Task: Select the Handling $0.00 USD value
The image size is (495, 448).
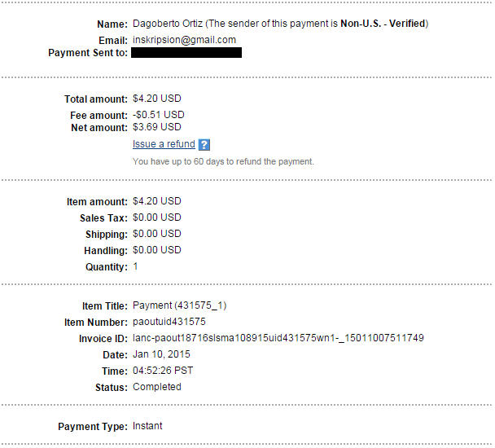Action: [x=157, y=250]
